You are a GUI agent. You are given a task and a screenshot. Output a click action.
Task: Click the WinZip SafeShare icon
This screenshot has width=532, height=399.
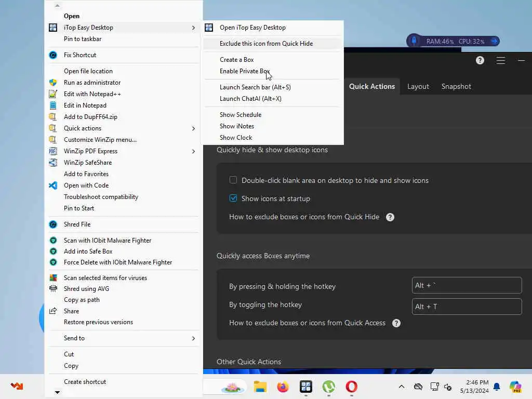[x=54, y=163]
